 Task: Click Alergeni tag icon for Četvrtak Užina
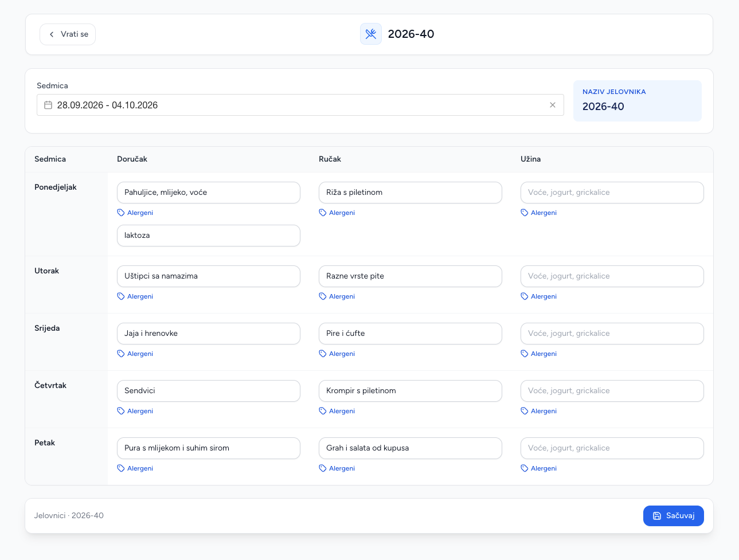tap(525, 411)
